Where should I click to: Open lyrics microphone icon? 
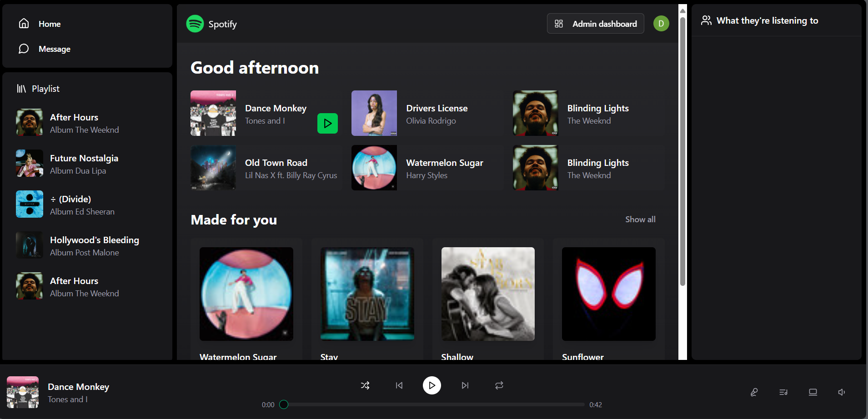pos(754,392)
